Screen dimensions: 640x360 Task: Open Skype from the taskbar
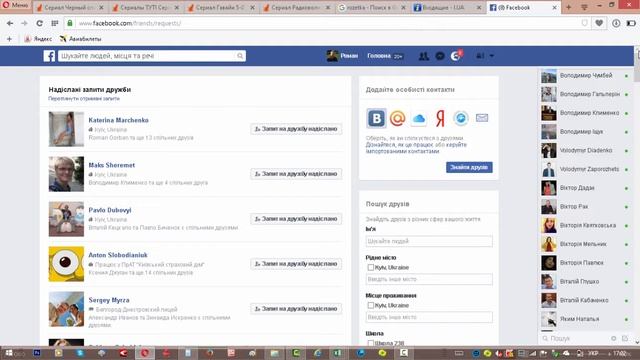(x=80, y=353)
